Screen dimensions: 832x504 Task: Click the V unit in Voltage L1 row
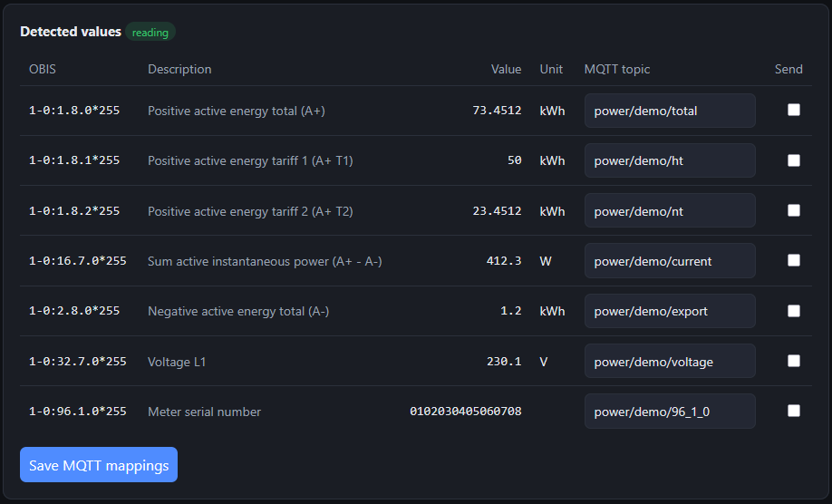(544, 362)
